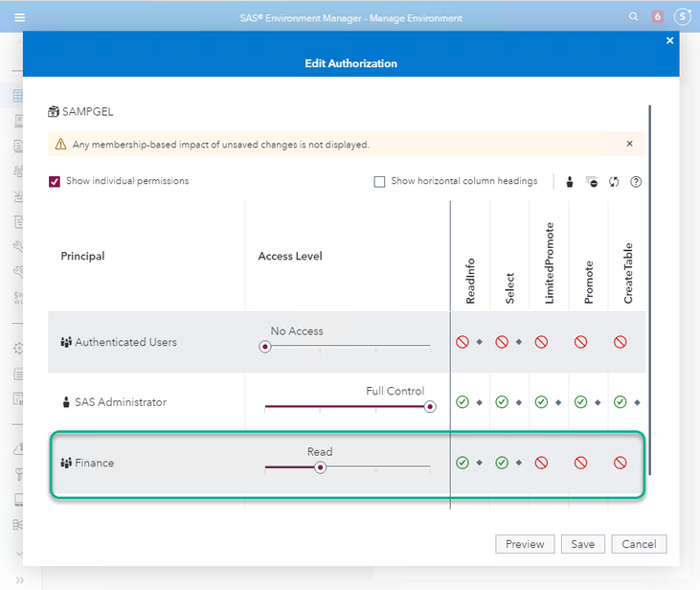Toggle ReadInfo for Finance
Screen dimensions: 700x590
[463, 463]
